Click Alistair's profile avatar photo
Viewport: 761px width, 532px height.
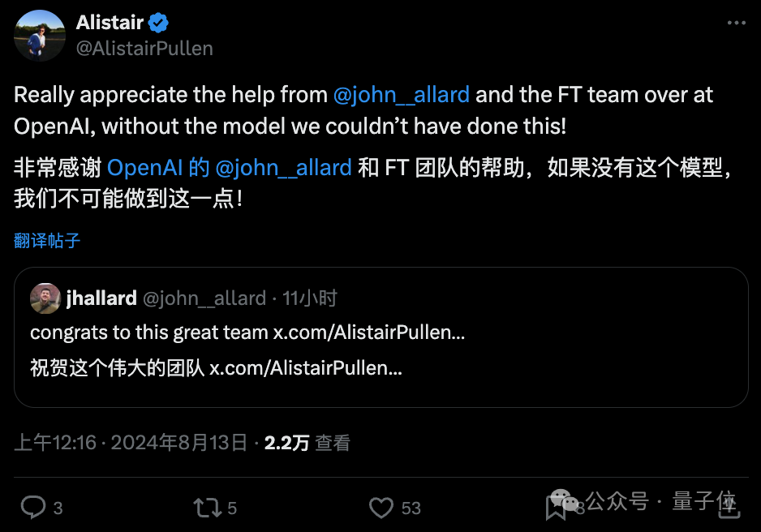(x=41, y=36)
